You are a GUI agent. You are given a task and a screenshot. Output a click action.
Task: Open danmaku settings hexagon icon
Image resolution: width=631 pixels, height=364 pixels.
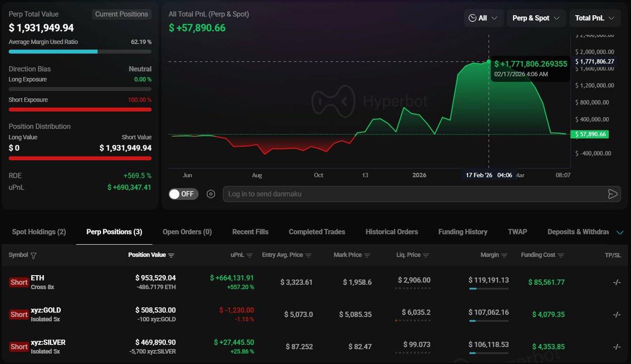point(211,194)
